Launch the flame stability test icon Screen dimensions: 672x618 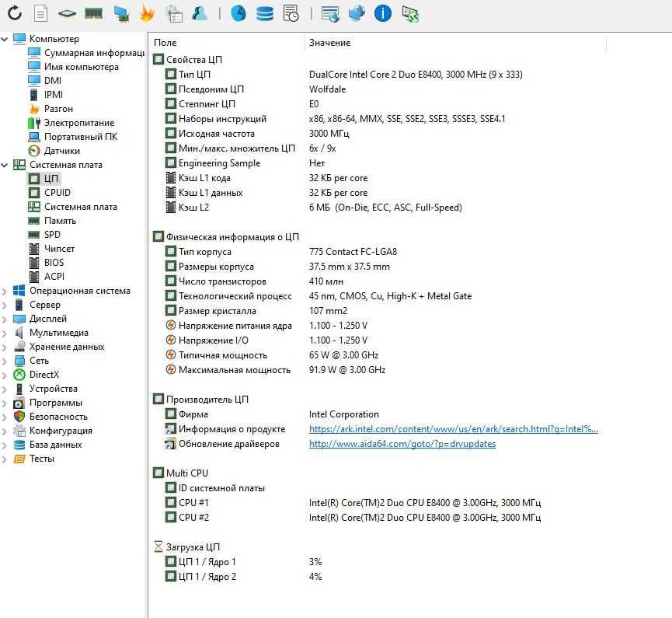(x=147, y=13)
